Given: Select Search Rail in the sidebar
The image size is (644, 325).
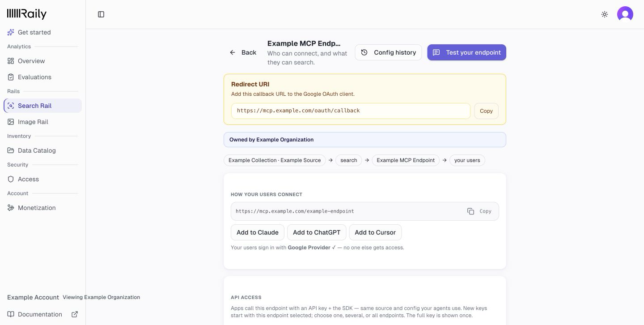Looking at the screenshot, I should (x=42, y=106).
